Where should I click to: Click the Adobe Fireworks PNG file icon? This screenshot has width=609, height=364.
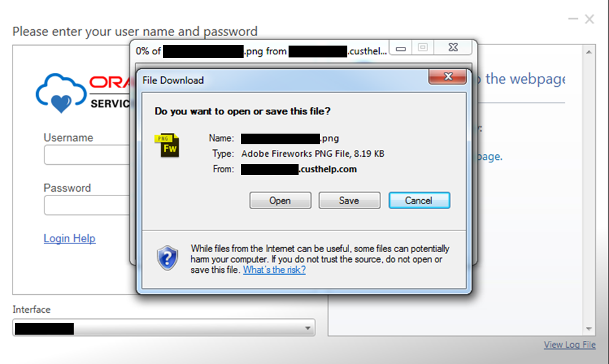[x=167, y=145]
